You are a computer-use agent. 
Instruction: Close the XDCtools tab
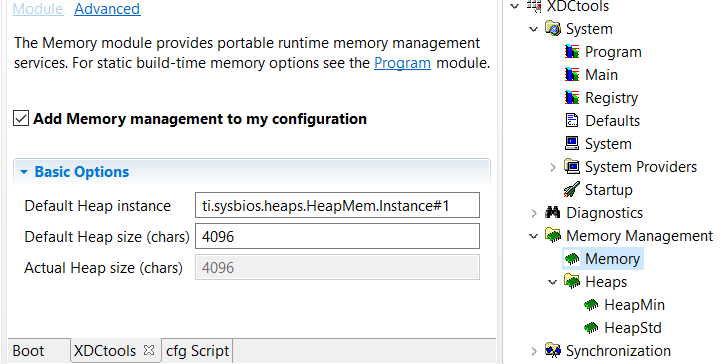(x=149, y=350)
